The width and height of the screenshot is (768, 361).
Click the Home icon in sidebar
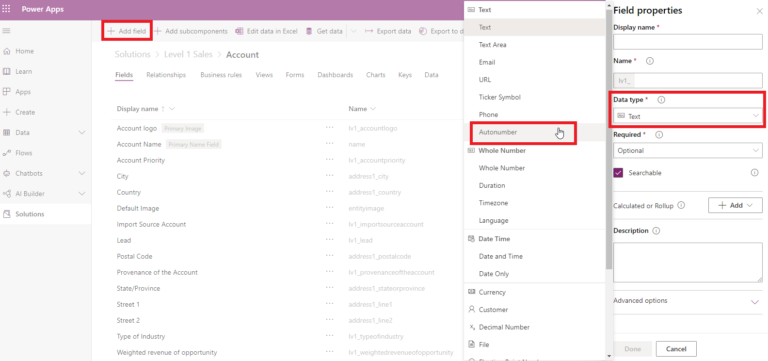tap(6, 51)
